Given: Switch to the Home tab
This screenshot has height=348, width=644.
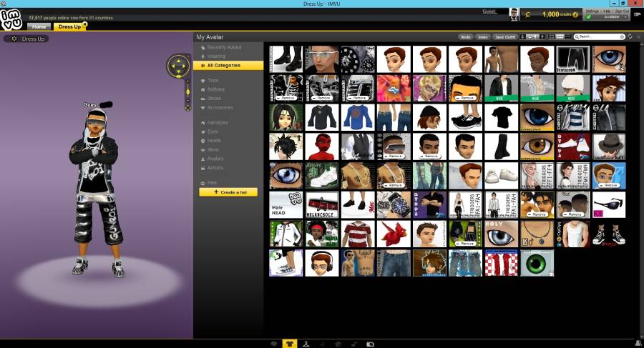Looking at the screenshot, I should coord(39,26).
